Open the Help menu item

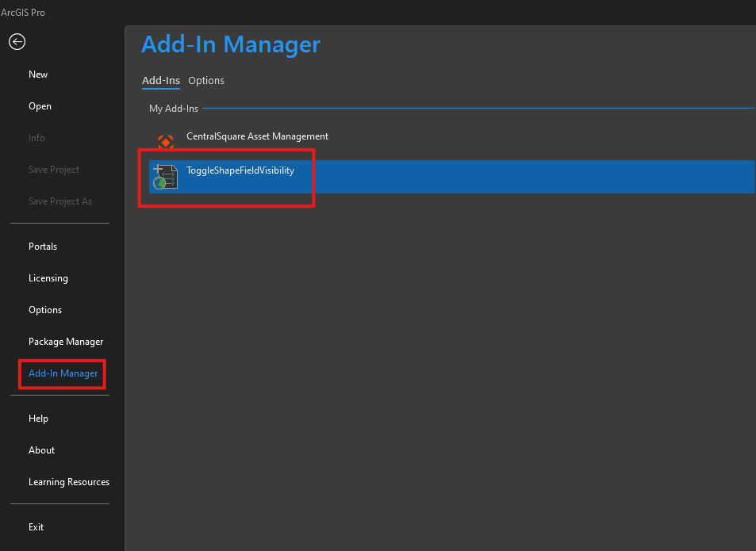point(39,418)
